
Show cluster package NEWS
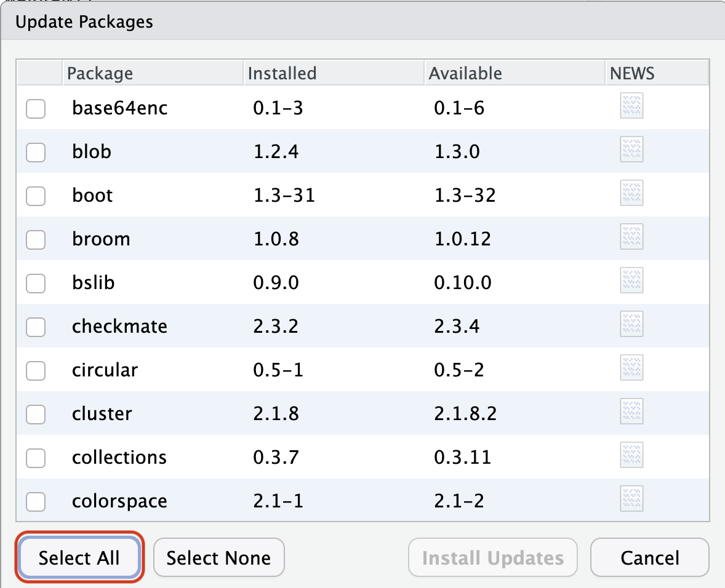tap(631, 411)
